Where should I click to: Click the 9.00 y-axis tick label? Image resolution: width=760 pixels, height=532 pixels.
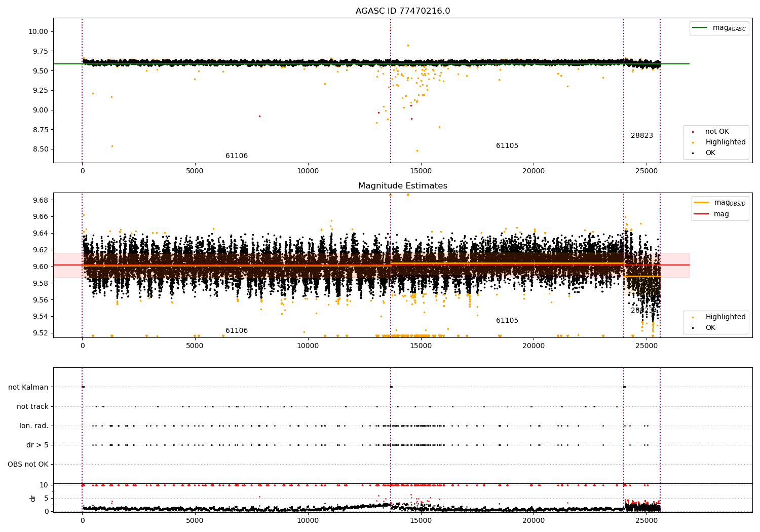[40, 110]
